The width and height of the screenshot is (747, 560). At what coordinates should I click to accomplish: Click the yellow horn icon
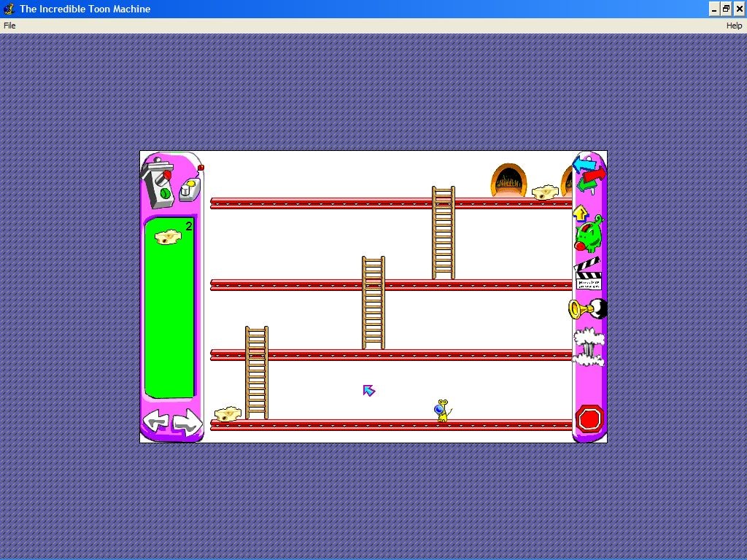[x=587, y=309]
